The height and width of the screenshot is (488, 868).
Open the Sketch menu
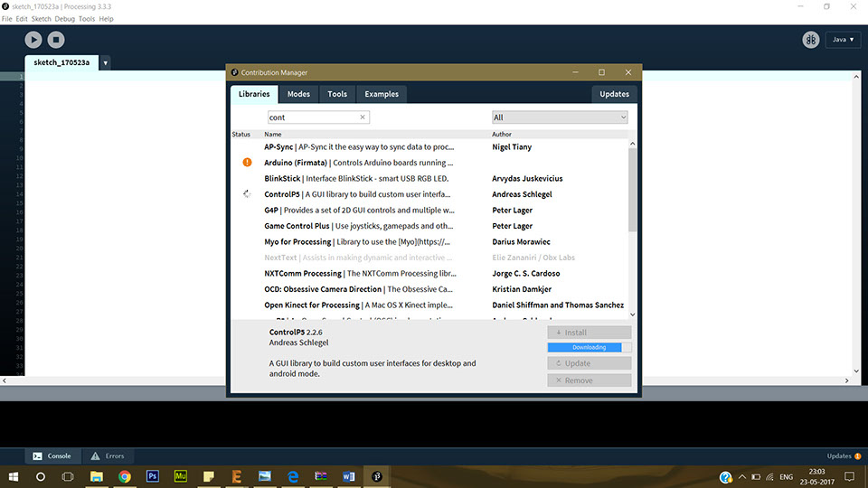click(x=41, y=19)
